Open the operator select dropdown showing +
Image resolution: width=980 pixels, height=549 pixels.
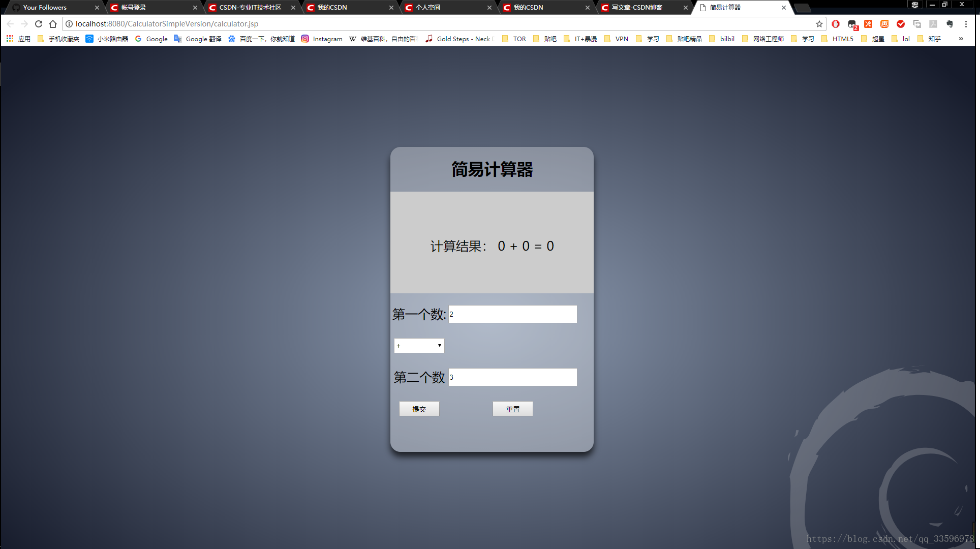(419, 346)
